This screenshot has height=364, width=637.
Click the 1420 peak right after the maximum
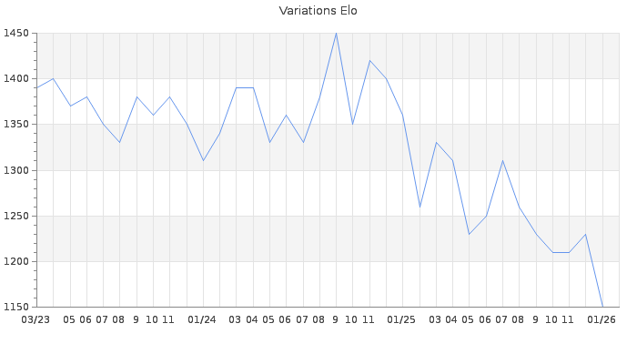[x=369, y=60]
